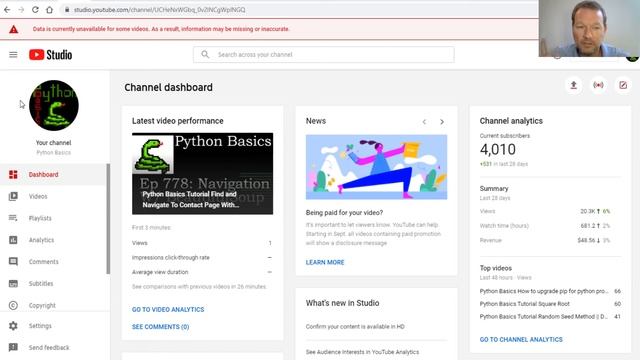Open the latest video thumbnail Ep 778
Image resolution: width=640 pixels, height=360 pixels.
[202, 173]
